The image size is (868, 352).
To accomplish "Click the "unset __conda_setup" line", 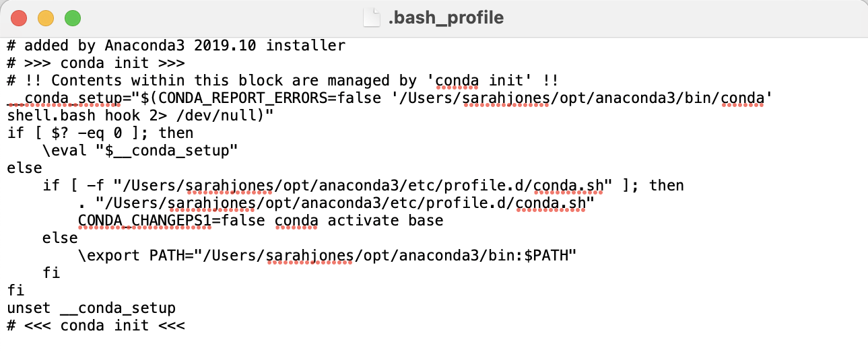I will point(91,308).
